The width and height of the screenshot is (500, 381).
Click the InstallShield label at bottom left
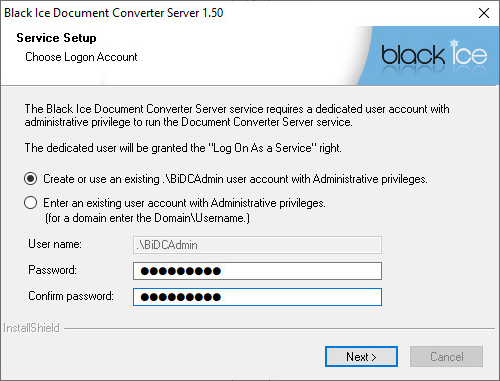(x=31, y=328)
